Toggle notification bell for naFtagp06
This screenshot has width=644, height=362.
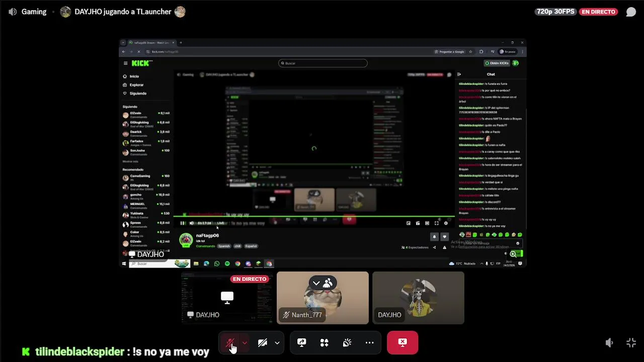[x=434, y=237]
